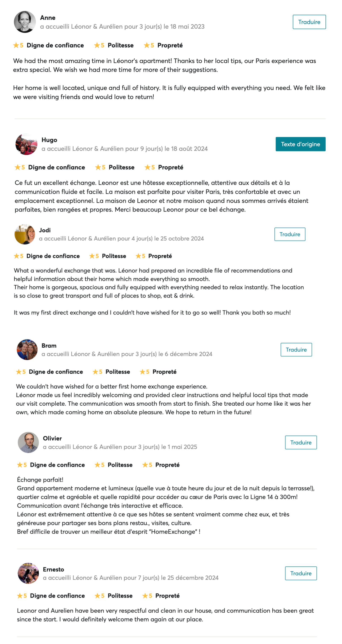This screenshot has height=644, width=342.
Task: Click Anne's profile photo
Action: pos(25,22)
